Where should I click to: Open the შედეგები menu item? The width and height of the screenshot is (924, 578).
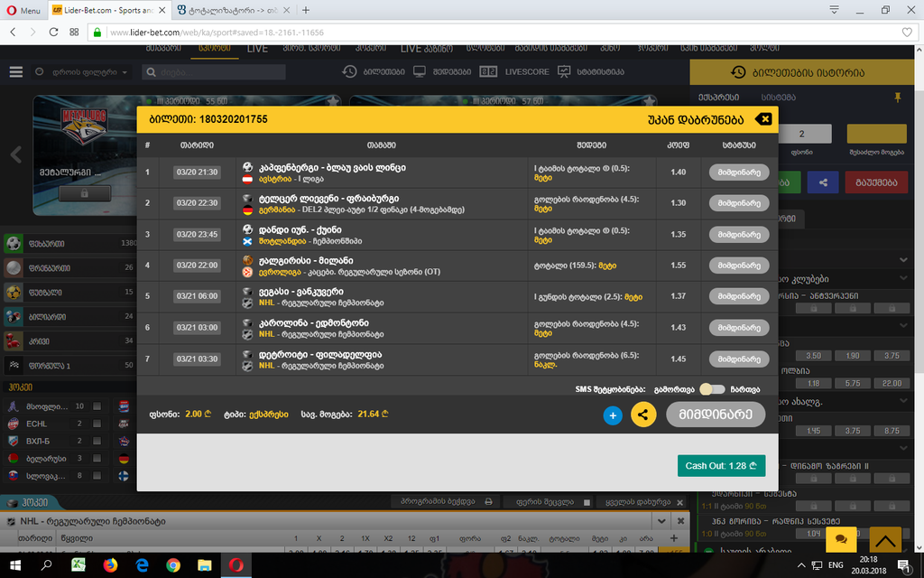tap(442, 72)
